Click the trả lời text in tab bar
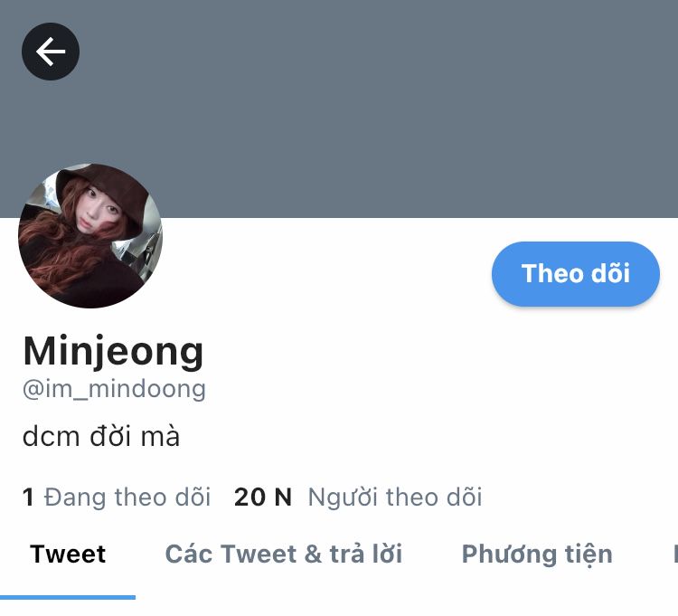The image size is (678, 616). click(x=366, y=554)
